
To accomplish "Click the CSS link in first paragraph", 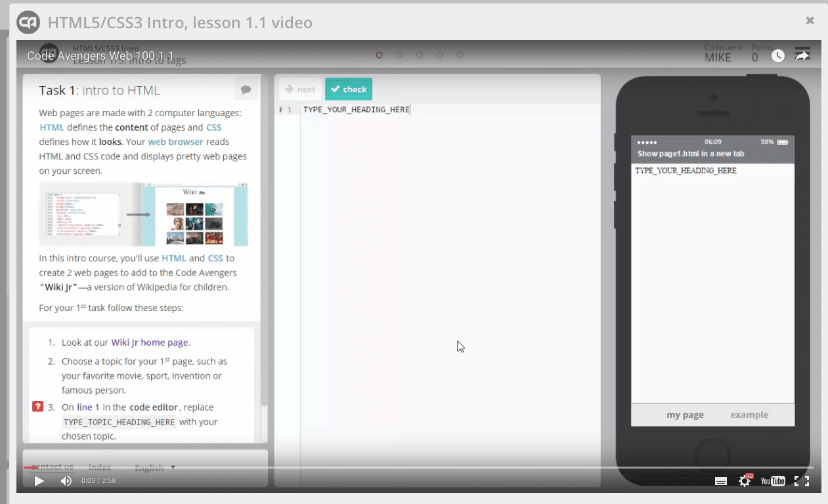I will [213, 127].
